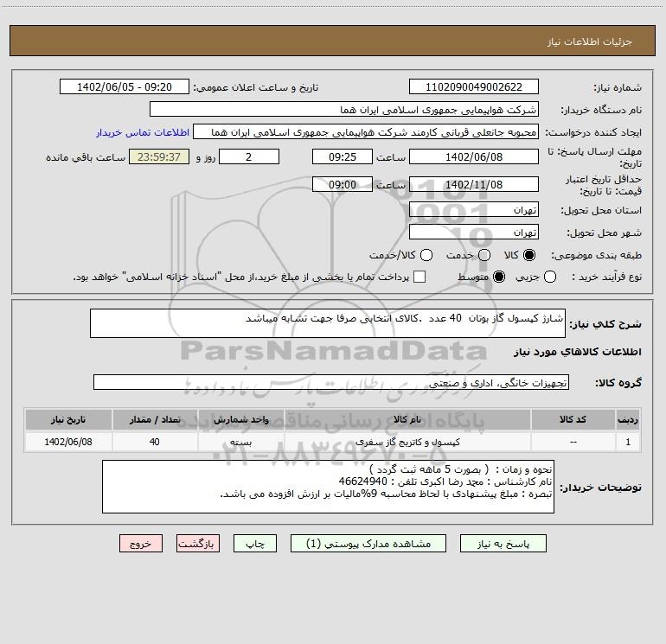Click the جزئیات اطلاعات نیاز header title
Image resolution: width=666 pixels, height=644 pixels.
(589, 41)
